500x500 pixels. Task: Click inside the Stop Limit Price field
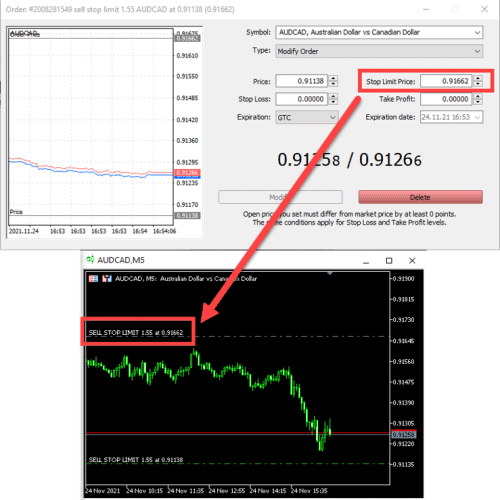click(x=446, y=81)
